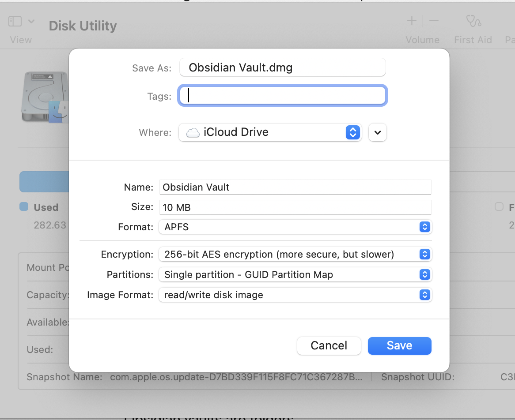Click the Snapshot UUID label

click(x=418, y=377)
